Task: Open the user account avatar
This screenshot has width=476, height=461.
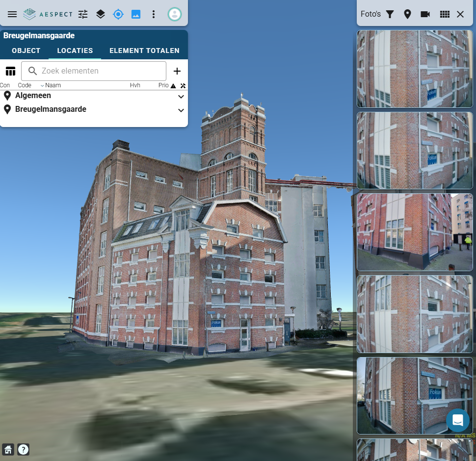Action: [174, 14]
